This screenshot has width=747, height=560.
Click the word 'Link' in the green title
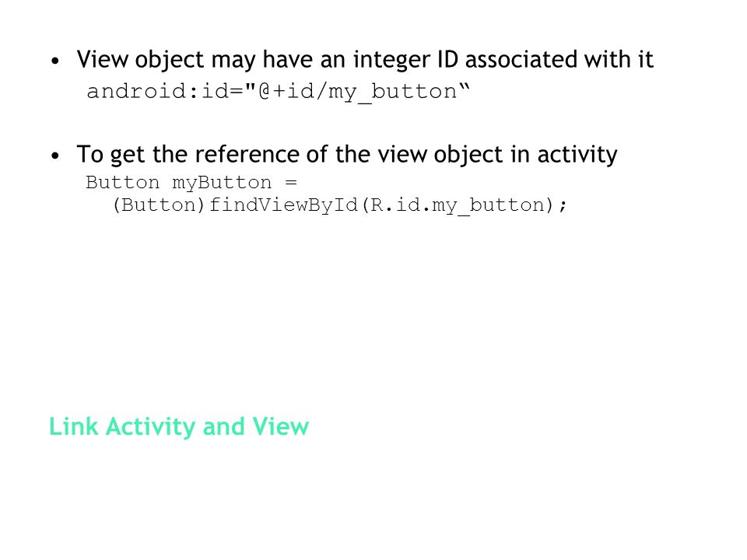pyautogui.click(x=74, y=427)
